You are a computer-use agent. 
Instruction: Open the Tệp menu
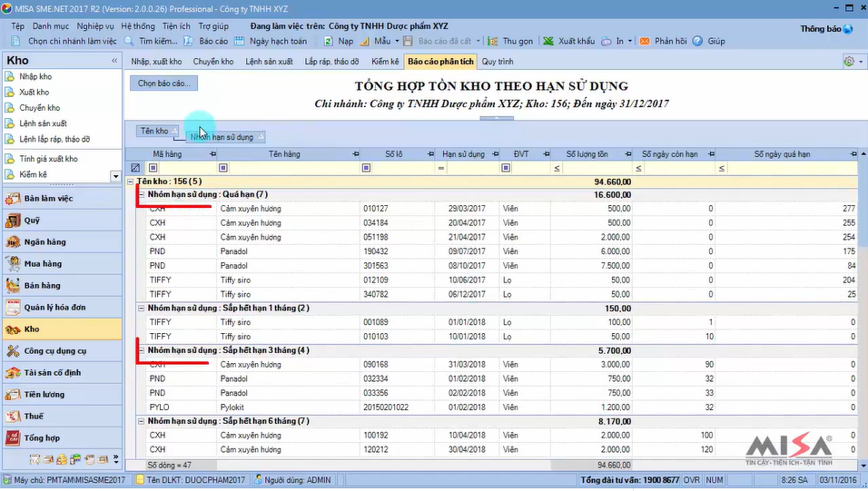tap(18, 26)
